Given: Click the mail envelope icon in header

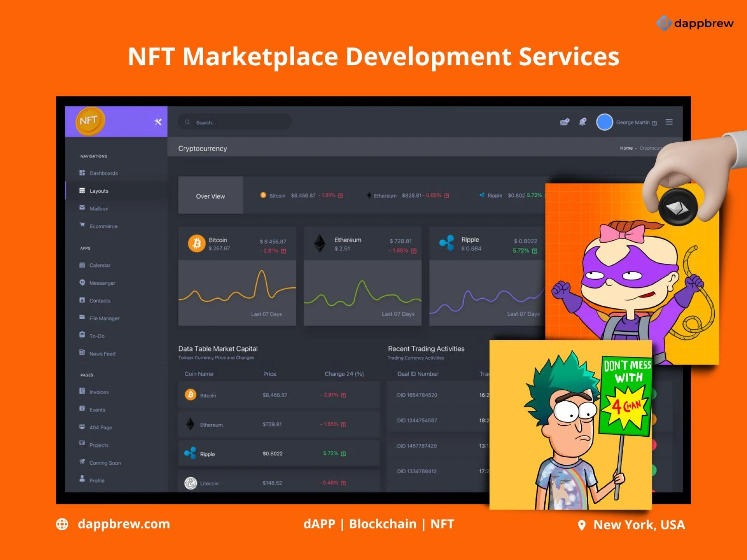Looking at the screenshot, I should (564, 122).
